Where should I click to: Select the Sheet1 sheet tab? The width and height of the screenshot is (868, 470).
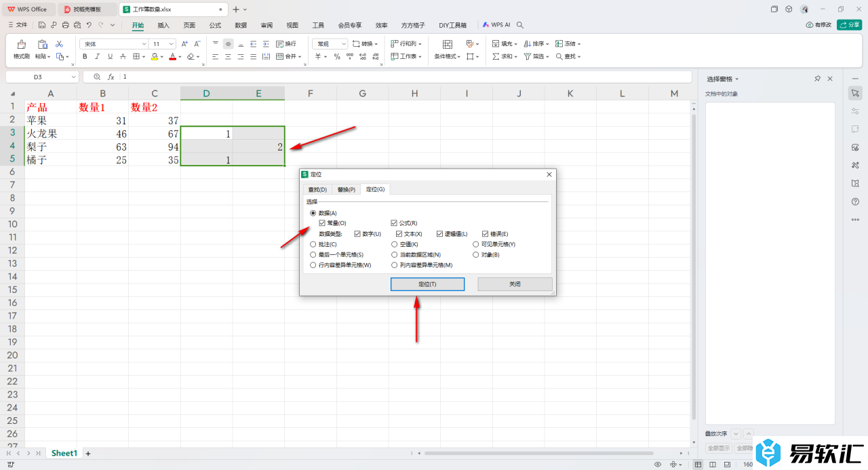click(x=64, y=453)
